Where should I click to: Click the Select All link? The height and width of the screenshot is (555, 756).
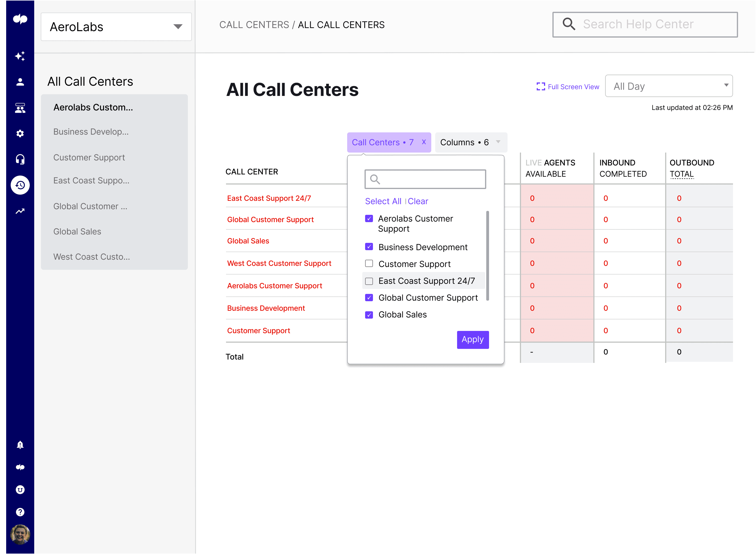(383, 201)
